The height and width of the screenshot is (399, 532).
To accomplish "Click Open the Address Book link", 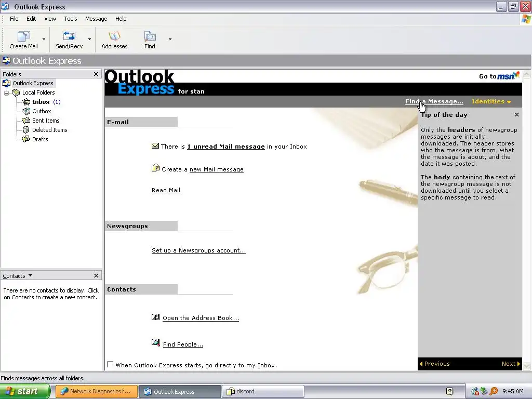I will pos(201,318).
